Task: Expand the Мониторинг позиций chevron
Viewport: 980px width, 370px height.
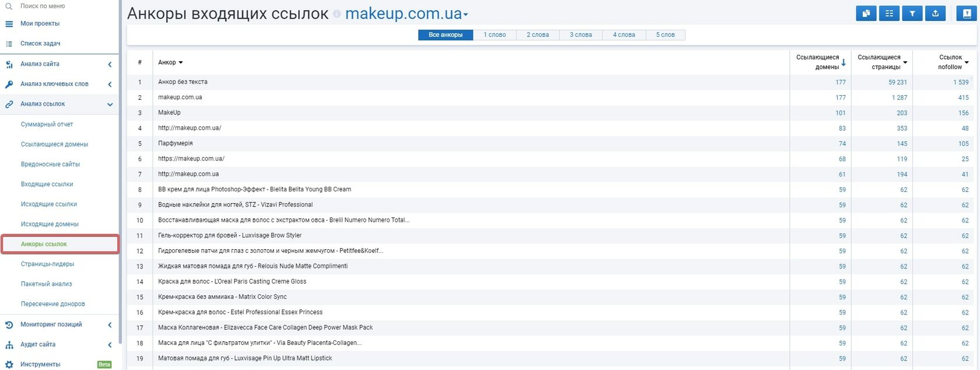Action: (110, 324)
